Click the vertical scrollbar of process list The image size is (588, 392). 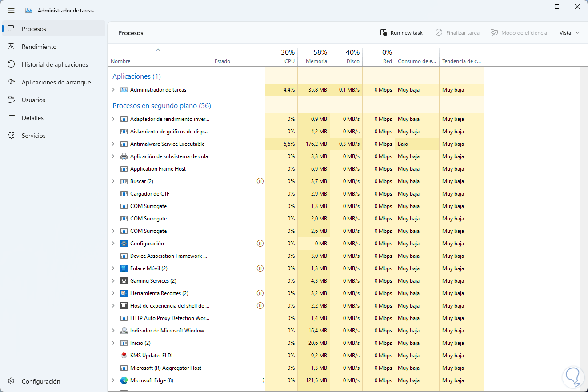point(584,100)
